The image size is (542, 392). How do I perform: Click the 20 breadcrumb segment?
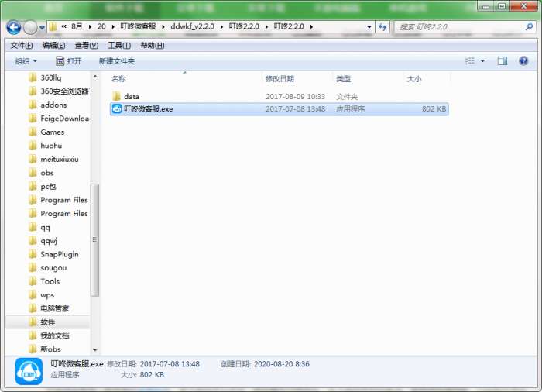coord(101,26)
